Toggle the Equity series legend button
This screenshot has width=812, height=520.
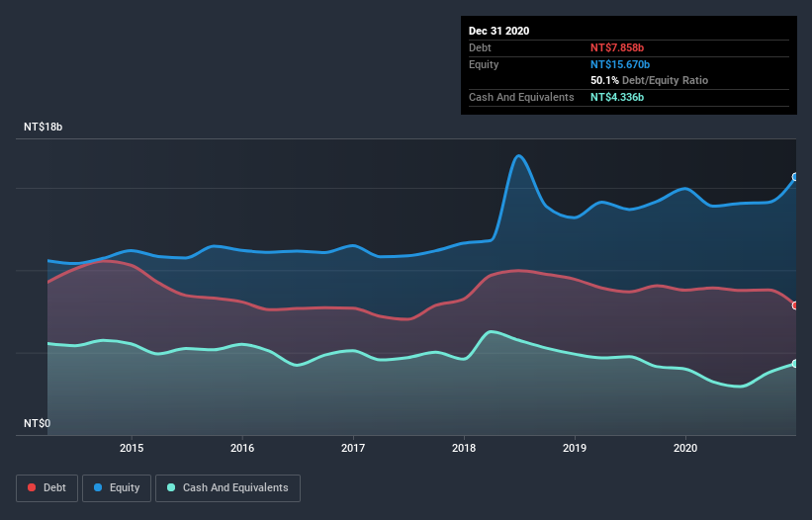(x=117, y=488)
